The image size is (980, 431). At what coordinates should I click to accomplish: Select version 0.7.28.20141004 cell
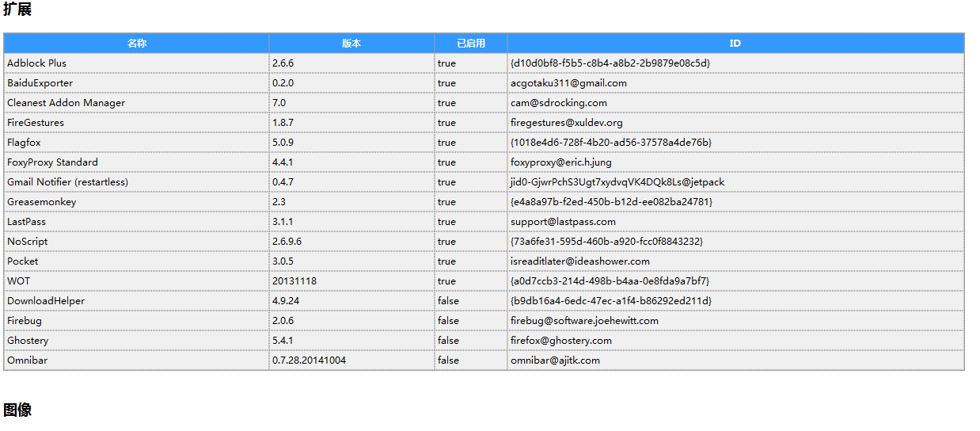351,360
